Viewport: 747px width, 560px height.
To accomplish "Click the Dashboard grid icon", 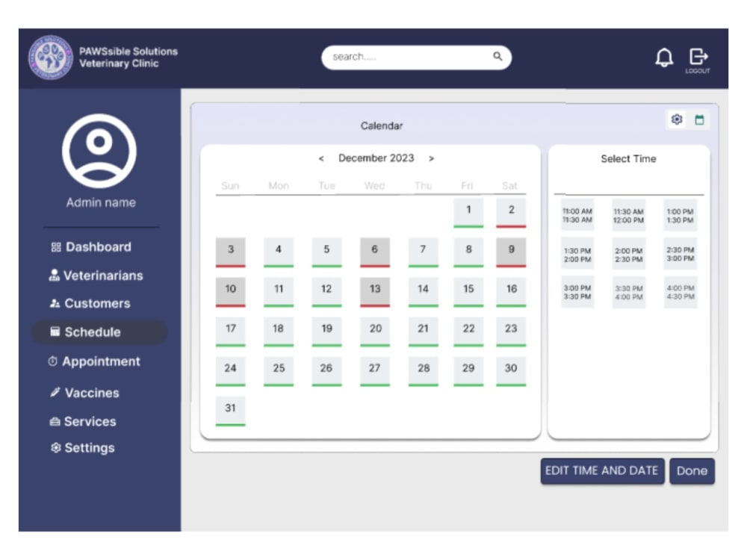I will pyautogui.click(x=56, y=247).
